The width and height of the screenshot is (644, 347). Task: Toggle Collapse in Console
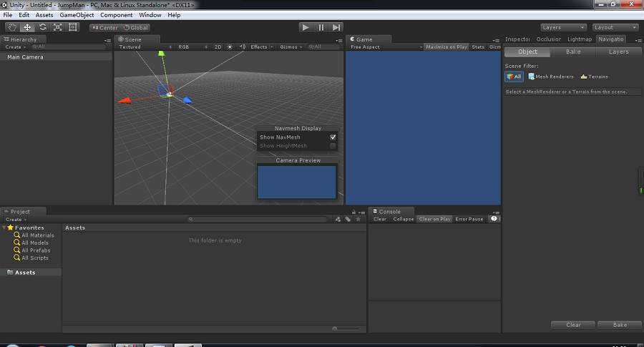click(404, 219)
